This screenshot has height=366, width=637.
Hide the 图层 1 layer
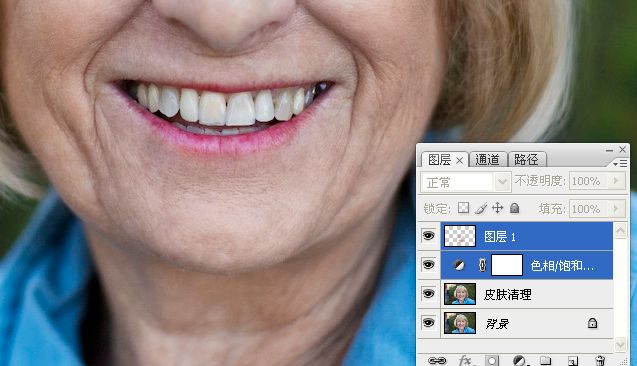[428, 236]
